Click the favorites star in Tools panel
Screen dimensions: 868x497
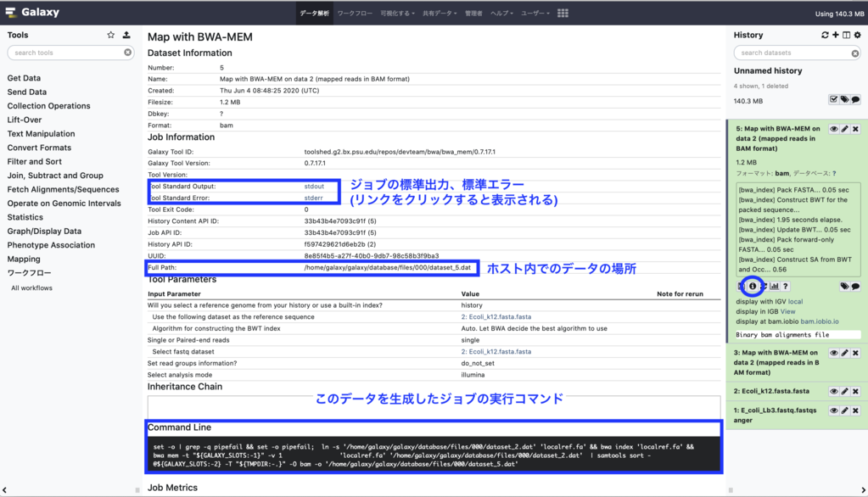click(x=110, y=35)
